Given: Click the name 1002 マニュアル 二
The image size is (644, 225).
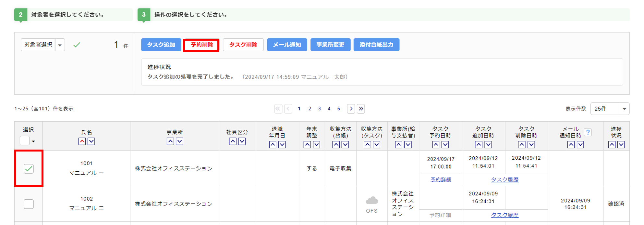Looking at the screenshot, I should (86, 204).
